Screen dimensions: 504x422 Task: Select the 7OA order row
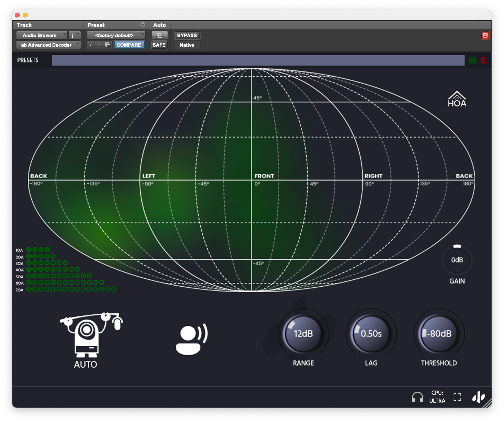(x=66, y=289)
